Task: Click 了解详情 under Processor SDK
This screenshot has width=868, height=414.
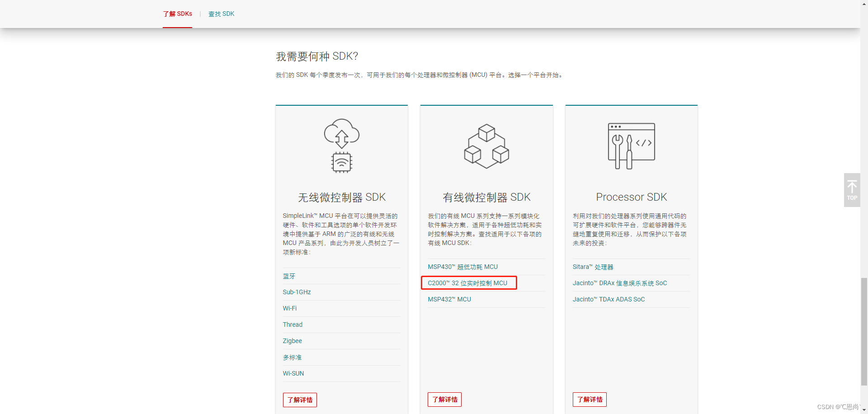Action: click(x=590, y=400)
